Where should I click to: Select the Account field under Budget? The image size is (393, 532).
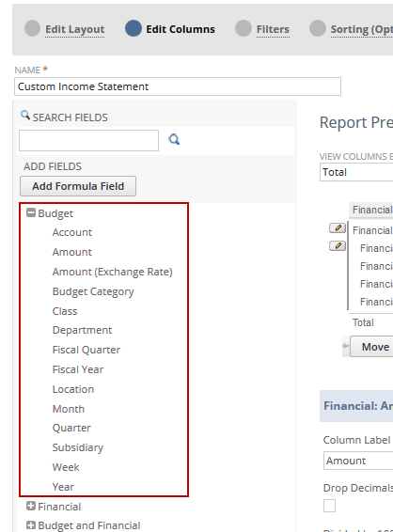pos(72,232)
